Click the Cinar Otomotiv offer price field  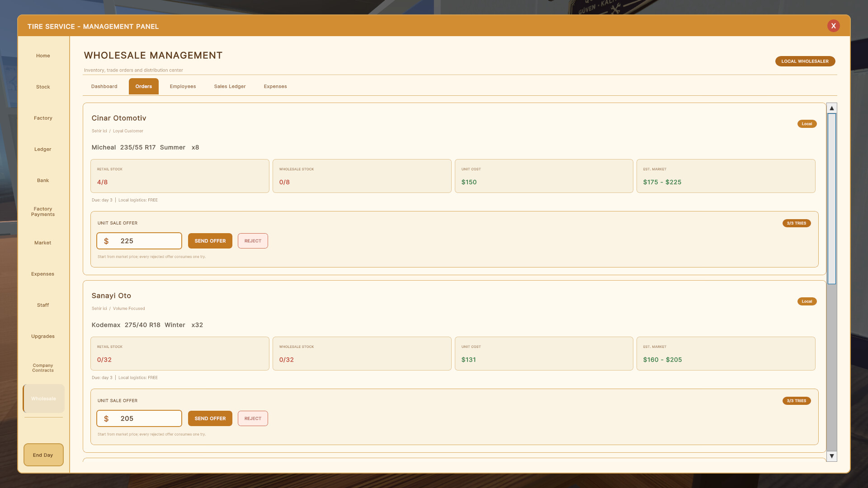click(139, 241)
